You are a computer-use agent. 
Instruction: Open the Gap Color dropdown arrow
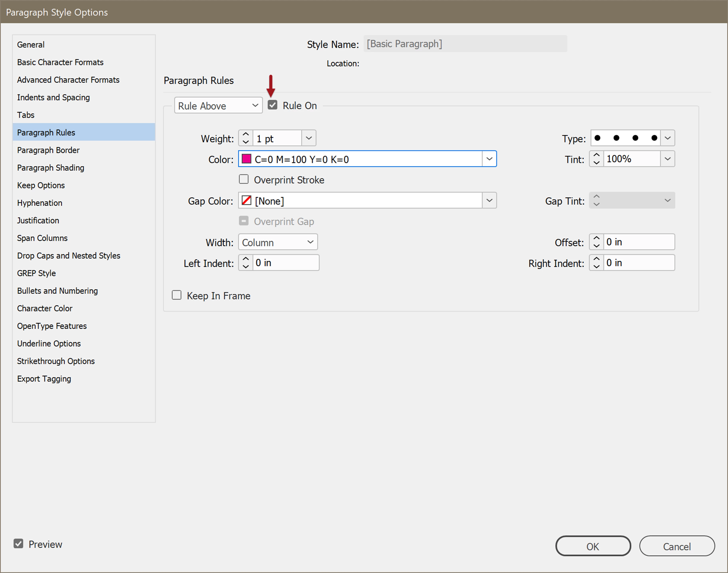pos(489,201)
